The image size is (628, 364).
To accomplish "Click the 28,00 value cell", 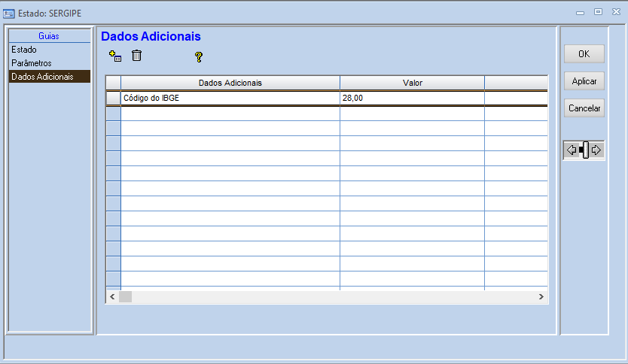I will 412,98.
